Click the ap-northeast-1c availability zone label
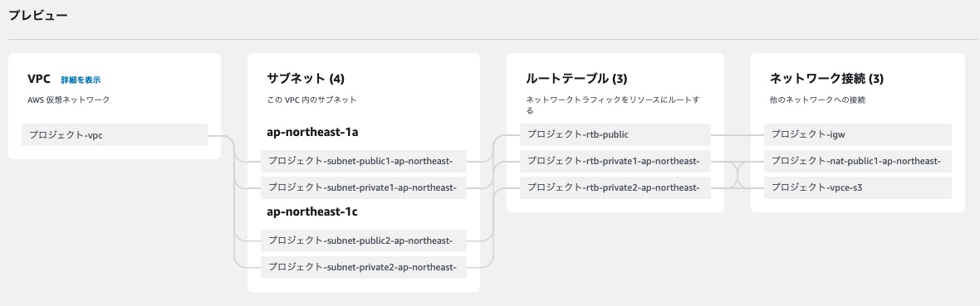Viewport: 980px width, 306px height. [312, 211]
